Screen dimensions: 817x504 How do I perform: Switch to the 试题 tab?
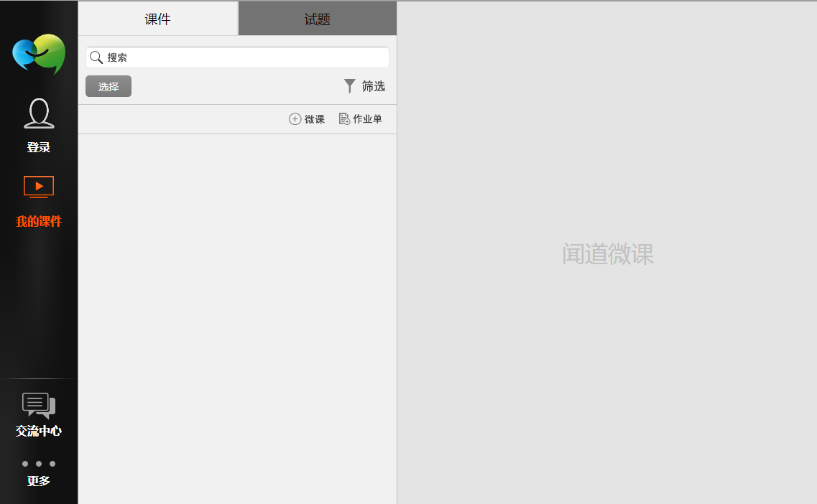point(318,19)
